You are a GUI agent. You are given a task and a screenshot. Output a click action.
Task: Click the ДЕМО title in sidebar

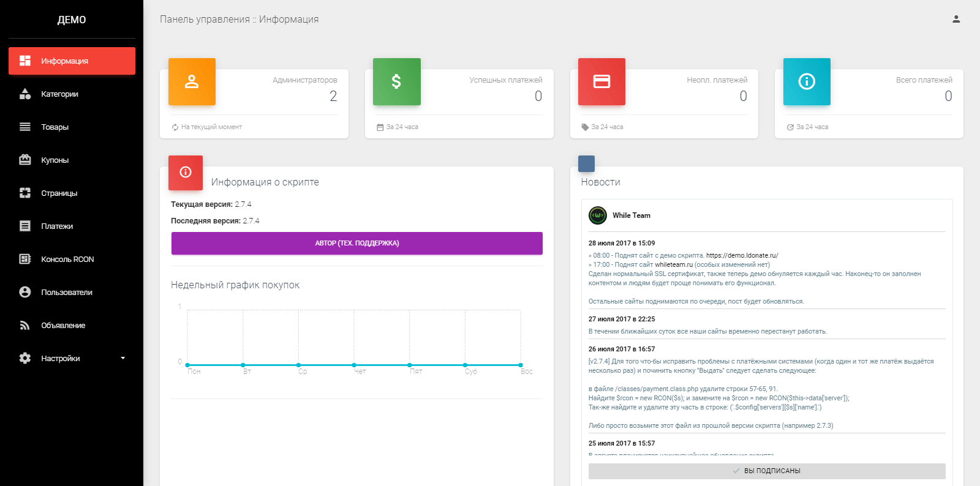point(72,20)
